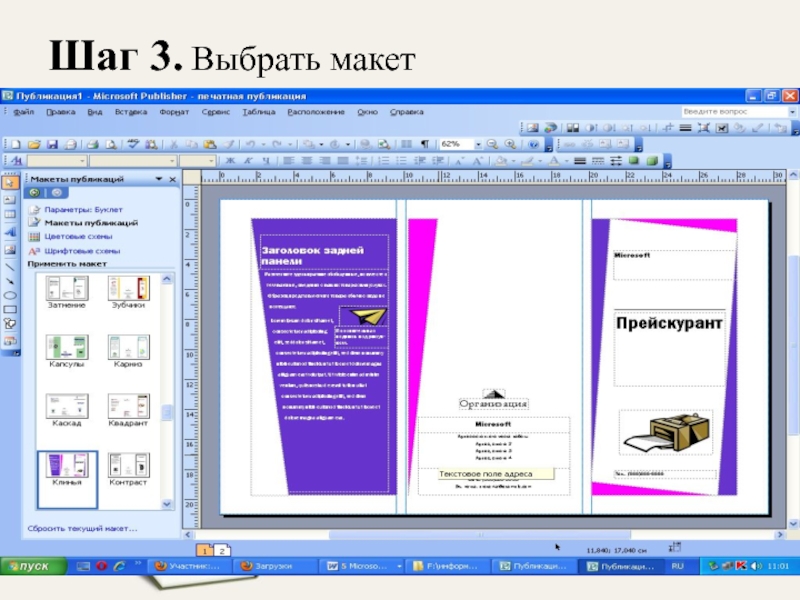Open Параметры: Буклет link
The image size is (800, 600).
click(83, 210)
